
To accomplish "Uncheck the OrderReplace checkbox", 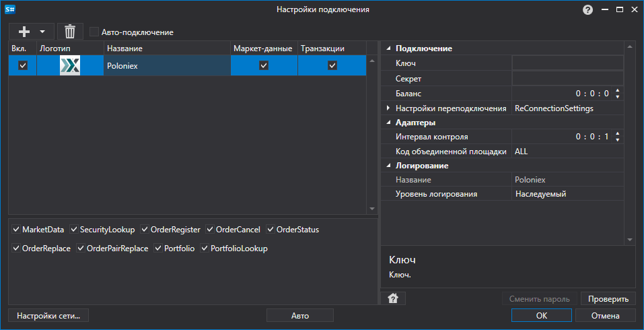I will [16, 249].
